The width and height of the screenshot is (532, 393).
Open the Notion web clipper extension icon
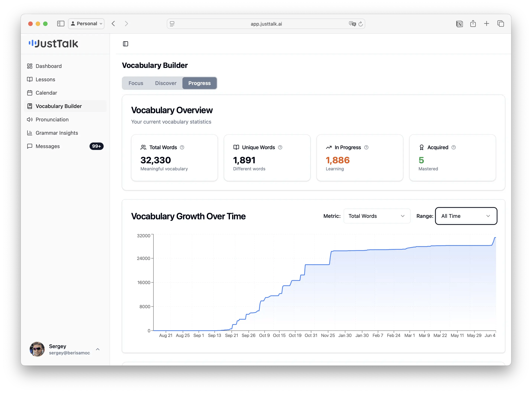pos(459,24)
